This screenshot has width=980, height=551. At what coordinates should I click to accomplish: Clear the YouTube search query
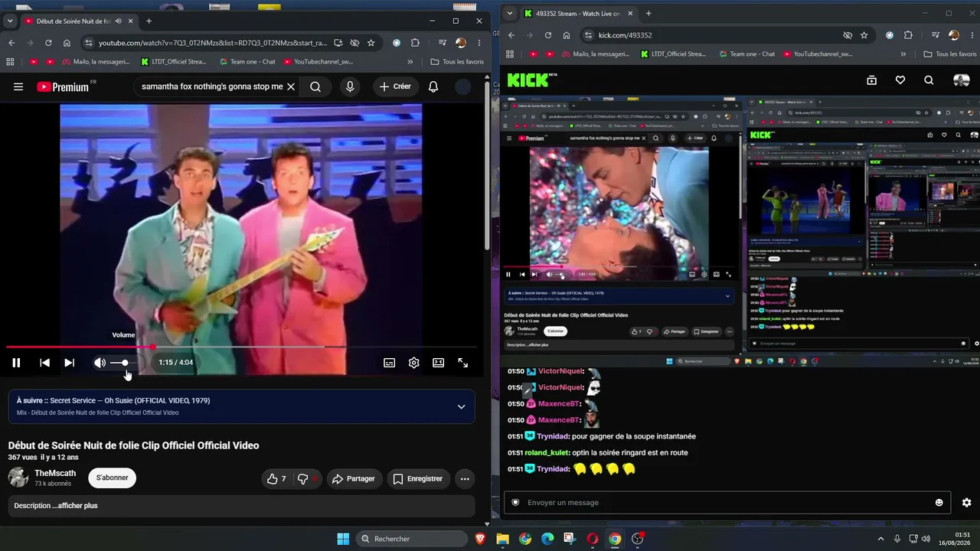[291, 86]
